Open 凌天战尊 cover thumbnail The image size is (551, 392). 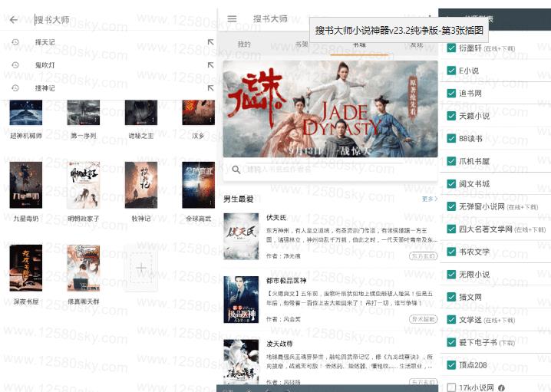click(x=241, y=362)
